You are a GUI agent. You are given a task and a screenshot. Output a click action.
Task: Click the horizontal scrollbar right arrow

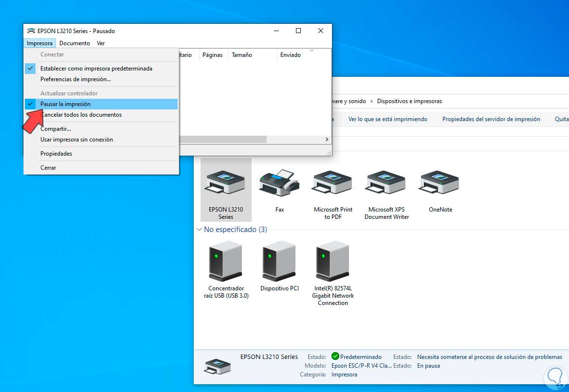pos(327,140)
